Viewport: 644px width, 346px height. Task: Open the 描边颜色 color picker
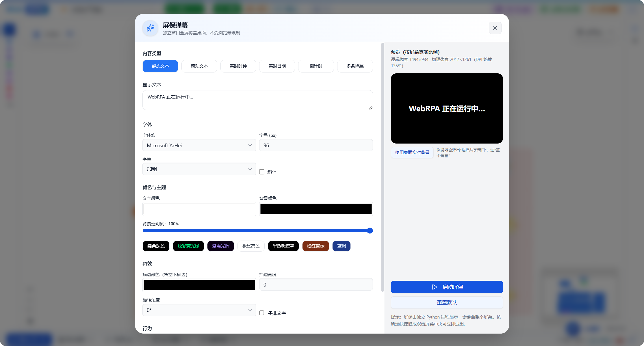(199, 285)
